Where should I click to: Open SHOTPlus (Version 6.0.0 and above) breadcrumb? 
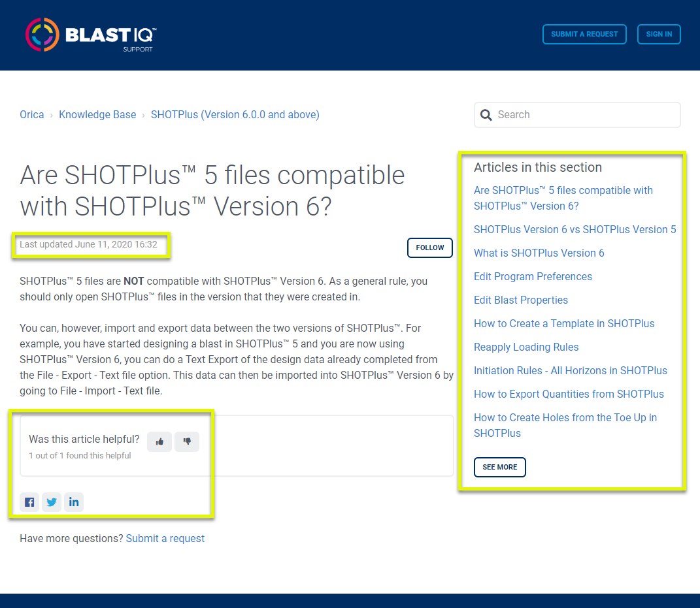point(235,115)
